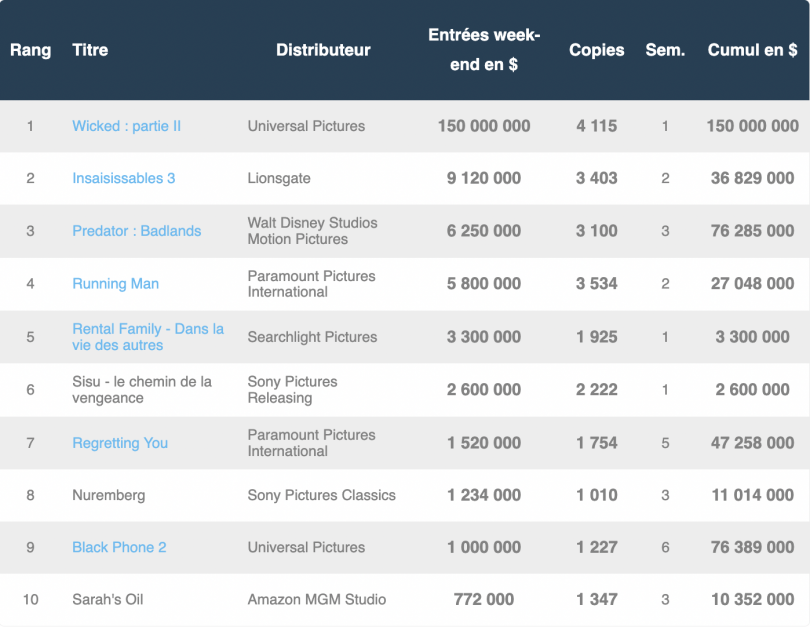
Task: Sort by the Distributeur column header
Action: tap(322, 50)
